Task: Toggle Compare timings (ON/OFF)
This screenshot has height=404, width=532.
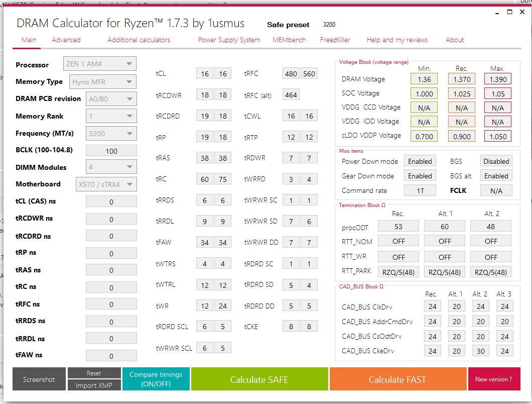Action: (156, 379)
